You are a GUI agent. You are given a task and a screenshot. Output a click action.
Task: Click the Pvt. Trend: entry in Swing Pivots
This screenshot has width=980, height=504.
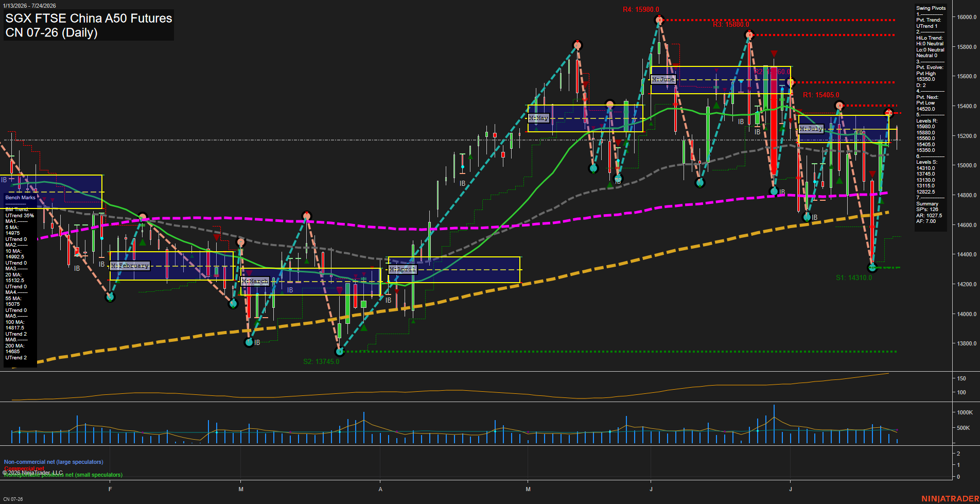pos(929,20)
